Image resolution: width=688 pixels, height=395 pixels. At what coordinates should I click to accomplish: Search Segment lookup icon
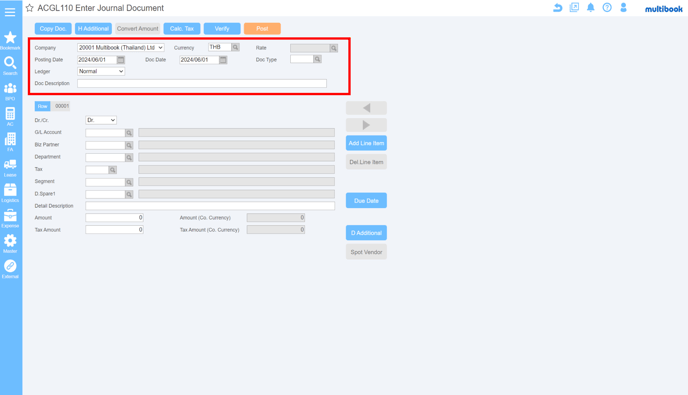(x=129, y=182)
